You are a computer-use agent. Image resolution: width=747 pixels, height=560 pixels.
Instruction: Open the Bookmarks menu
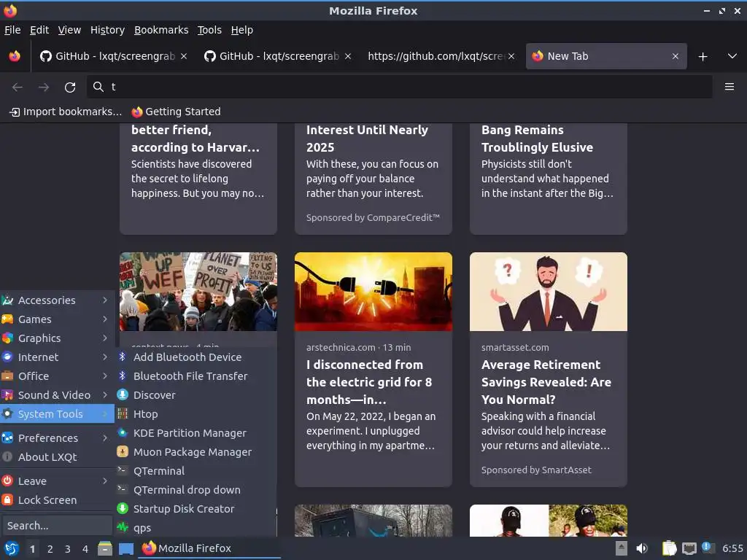pos(161,30)
